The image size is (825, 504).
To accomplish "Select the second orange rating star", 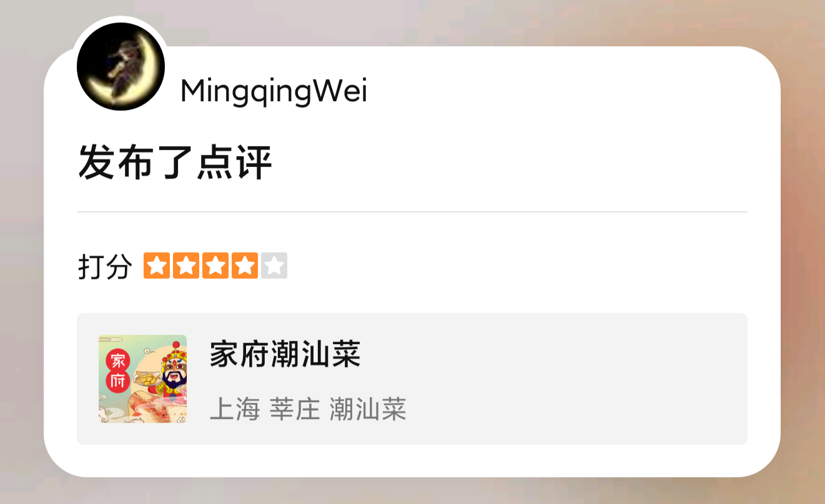I will tap(185, 265).
